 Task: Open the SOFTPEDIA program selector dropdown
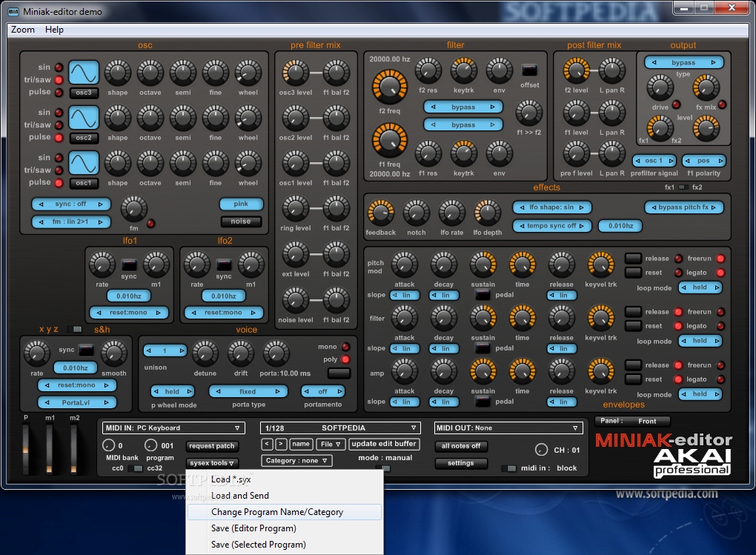coord(340,428)
